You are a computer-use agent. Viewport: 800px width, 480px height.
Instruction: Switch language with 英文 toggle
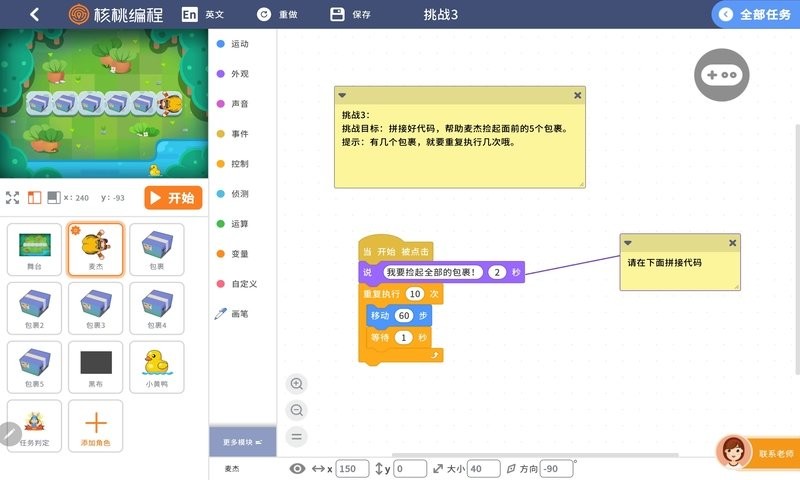(x=203, y=15)
